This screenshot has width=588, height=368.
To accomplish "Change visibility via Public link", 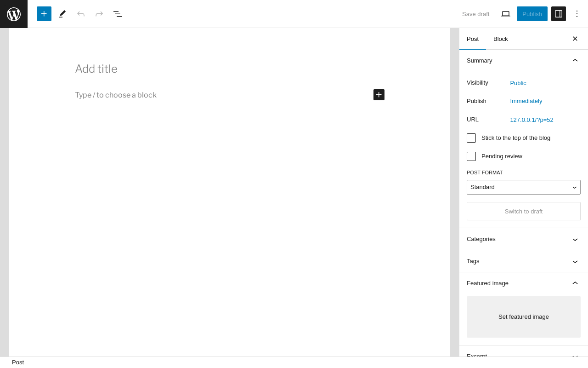I will click(518, 83).
